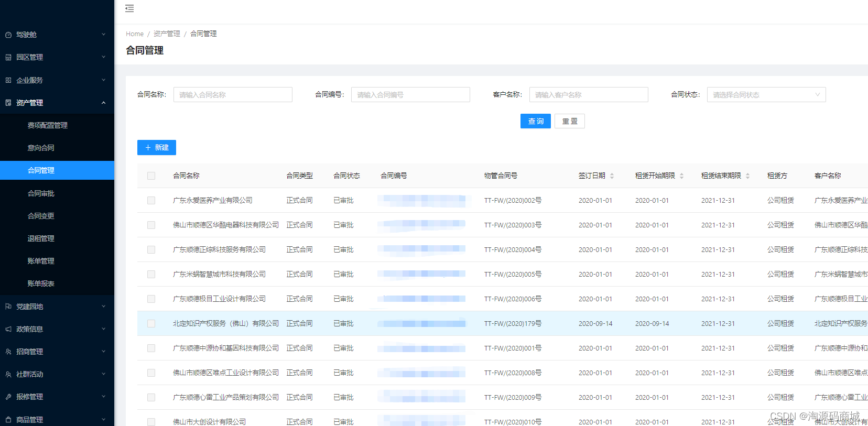This screenshot has height=426, width=868.
Task: Click the 查询 search button
Action: tap(536, 121)
